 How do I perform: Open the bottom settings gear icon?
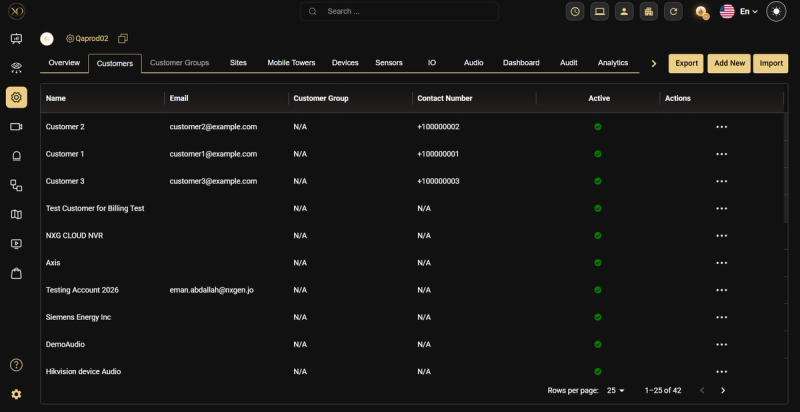click(16, 394)
